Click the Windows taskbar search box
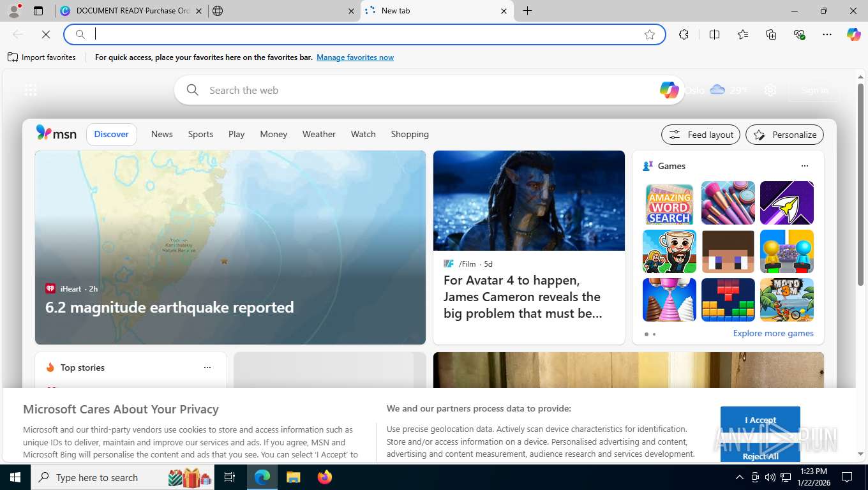This screenshot has width=868, height=490. point(123,477)
